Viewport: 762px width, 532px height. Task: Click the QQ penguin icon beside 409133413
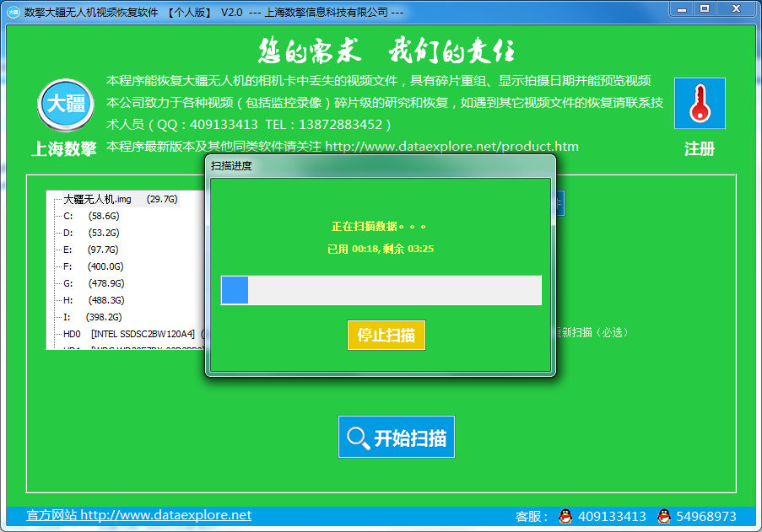click(565, 516)
